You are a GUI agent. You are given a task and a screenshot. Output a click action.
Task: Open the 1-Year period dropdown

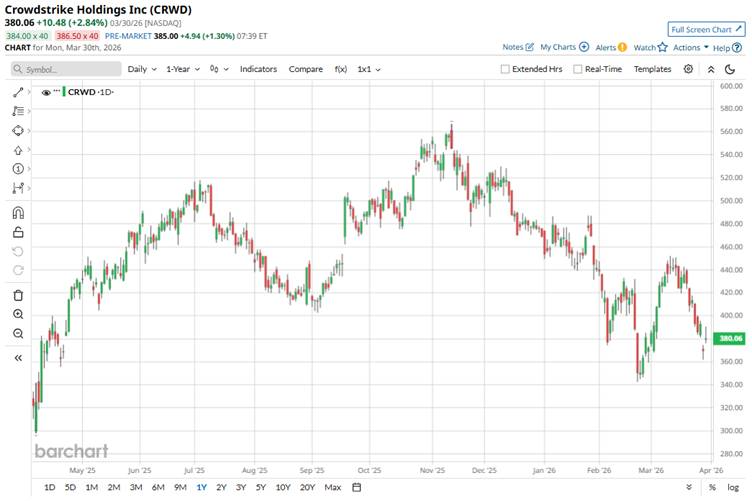[x=183, y=69]
